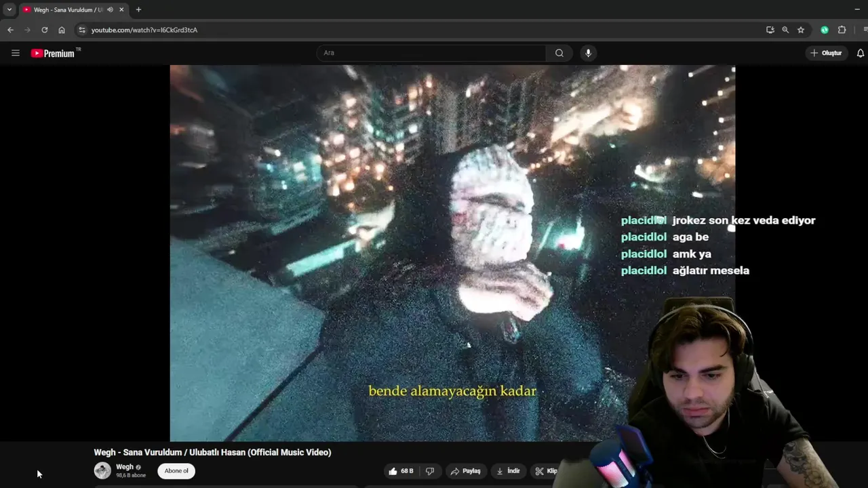View site information icon in address bar
This screenshot has width=868, height=488.
coord(82,30)
